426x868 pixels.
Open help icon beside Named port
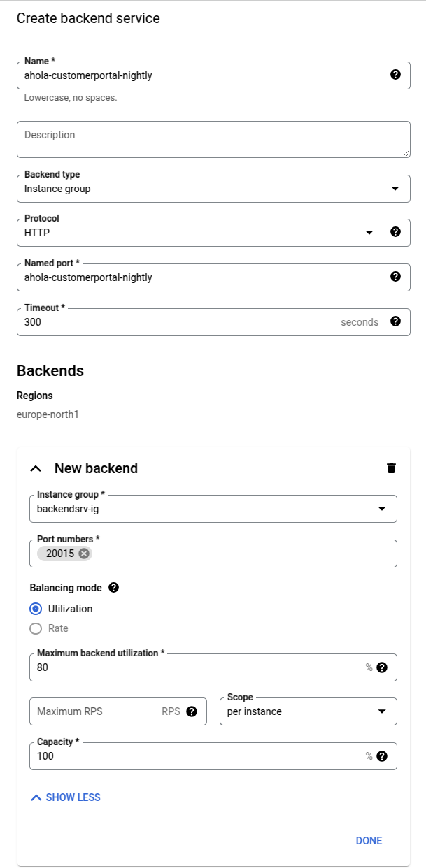click(395, 277)
